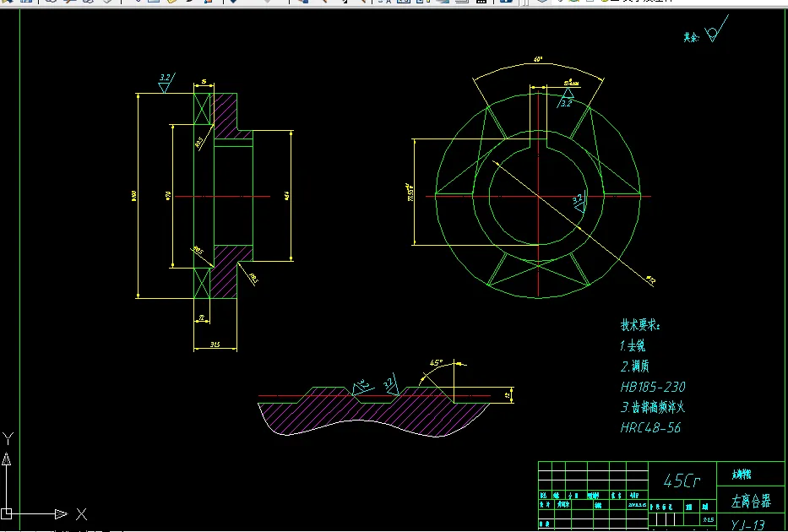
Task: Click the 45° angle dimension on tooth profile
Action: (436, 363)
